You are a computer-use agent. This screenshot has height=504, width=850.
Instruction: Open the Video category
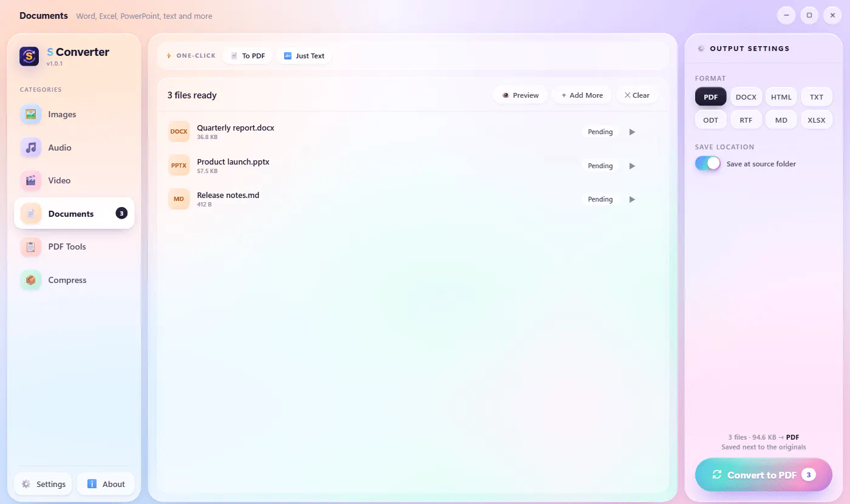tap(74, 180)
